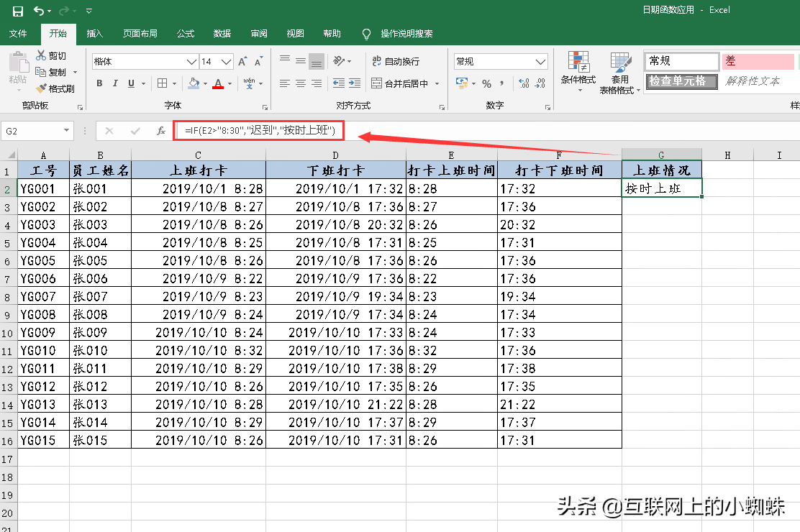Click Merge and Center (合并后居中)
This screenshot has width=800, height=532.
click(400, 83)
